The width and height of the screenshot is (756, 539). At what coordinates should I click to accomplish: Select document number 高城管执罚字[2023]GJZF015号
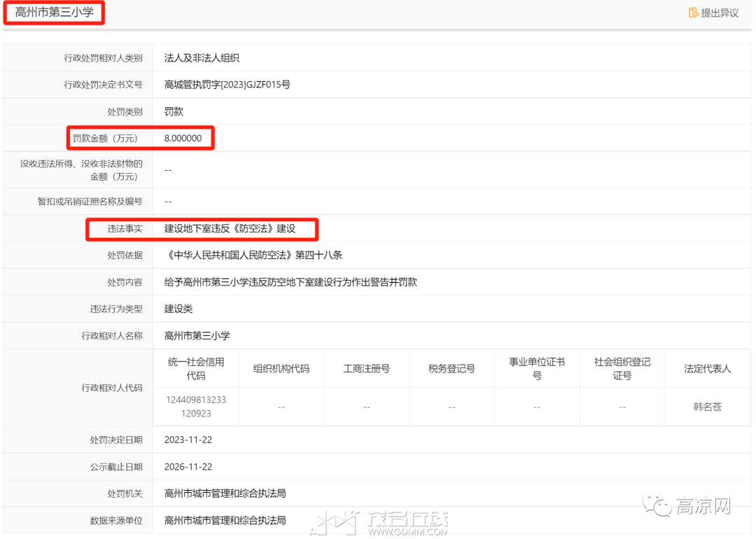tap(227, 85)
